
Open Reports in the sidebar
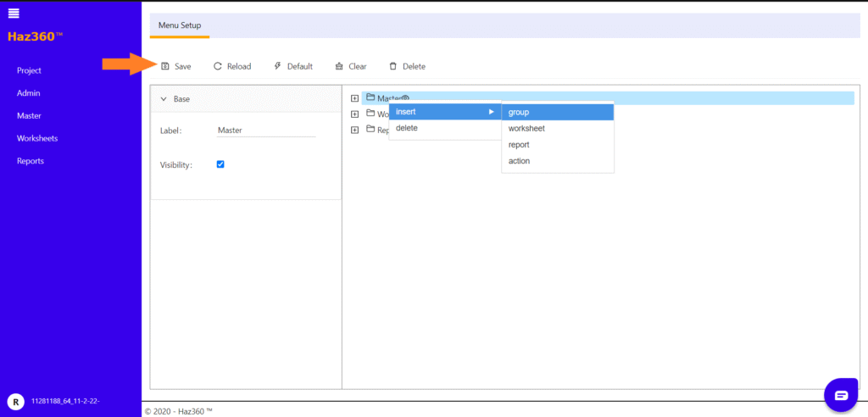click(31, 161)
